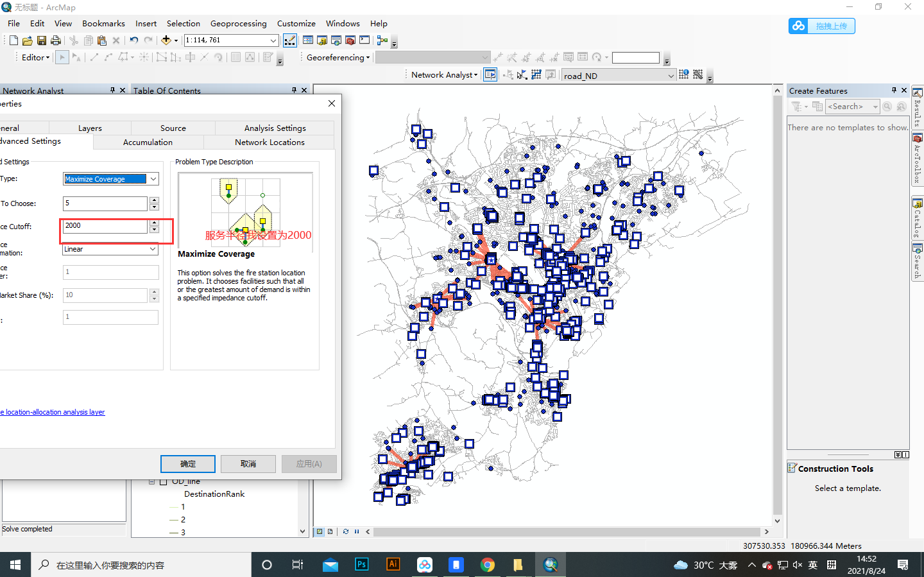
Task: Click the Save icon on Standard toolbar
Action: tap(42, 40)
